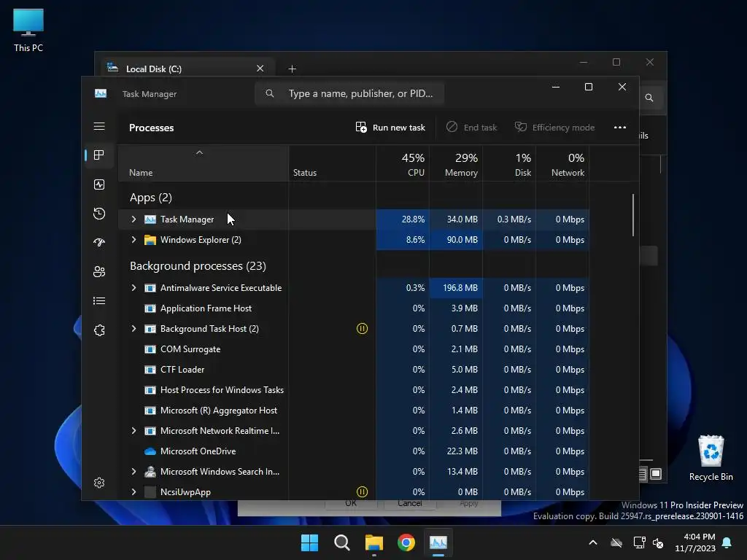Switch to large icons view in File Explorer
Viewport: 747px width, 560px height.
tap(656, 474)
